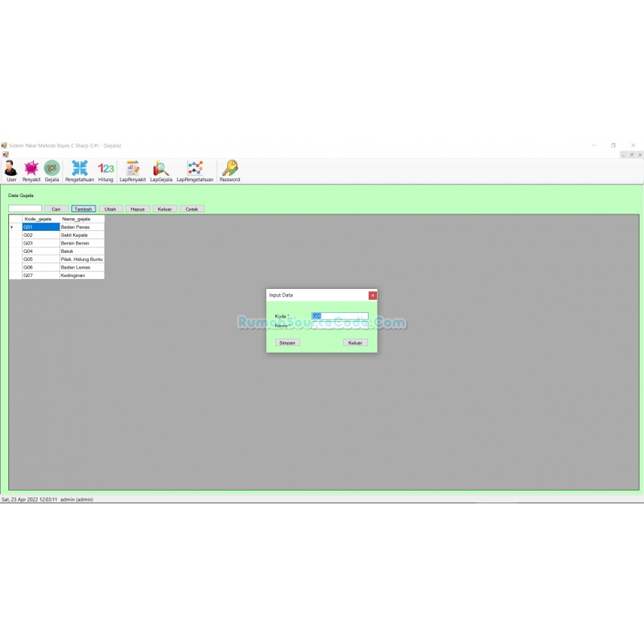644x644 pixels.
Task: Open the User toolbar icon
Action: (11, 171)
